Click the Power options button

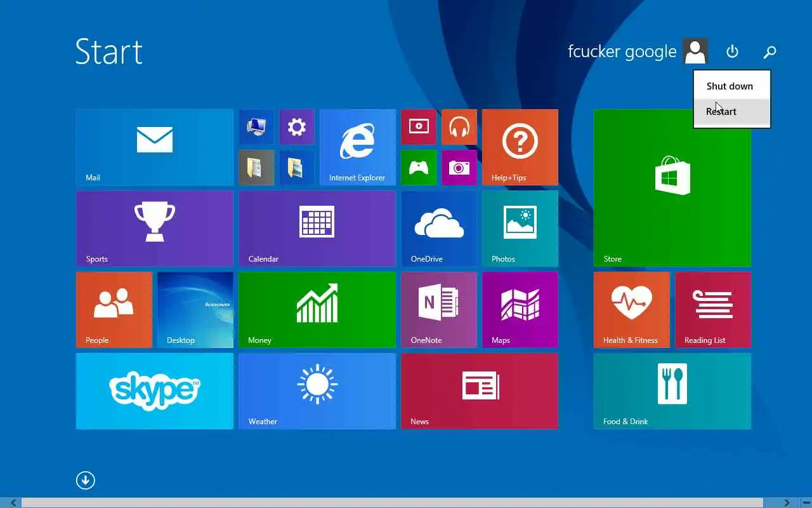[x=732, y=51]
